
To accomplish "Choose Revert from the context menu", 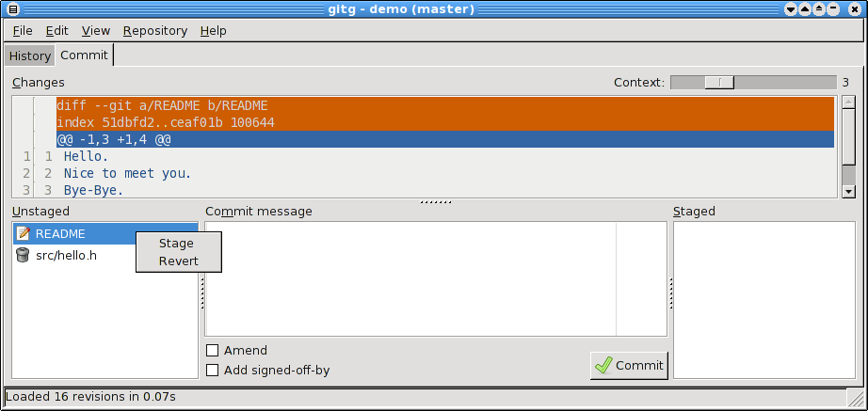I will 178,261.
